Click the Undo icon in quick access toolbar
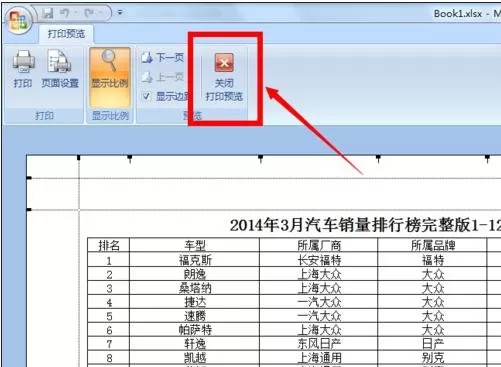Image resolution: width=501 pixels, height=367 pixels. 64,13
